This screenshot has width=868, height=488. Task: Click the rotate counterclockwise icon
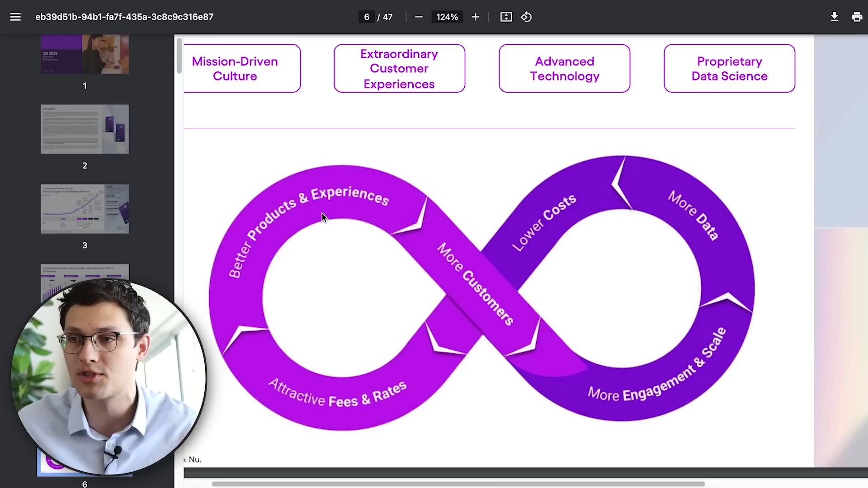click(526, 17)
